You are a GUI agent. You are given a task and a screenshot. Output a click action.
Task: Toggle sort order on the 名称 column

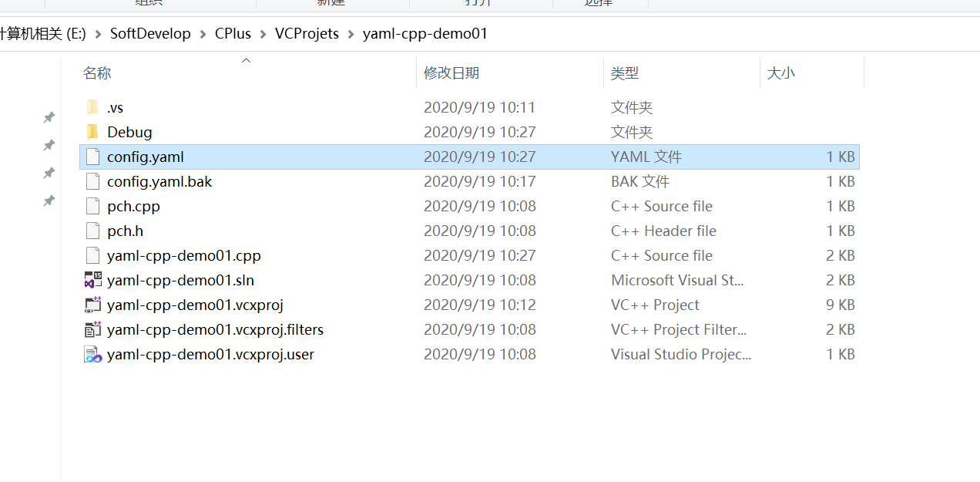pyautogui.click(x=97, y=72)
